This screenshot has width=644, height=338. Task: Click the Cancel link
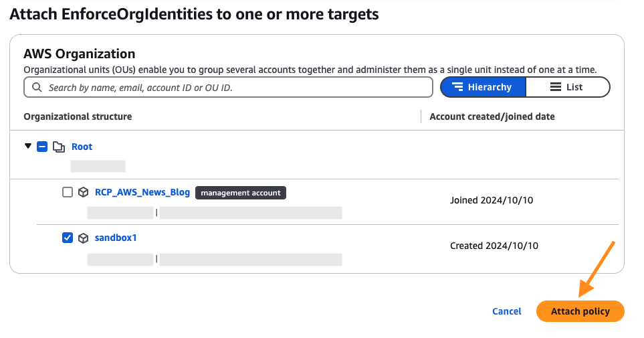pos(506,311)
